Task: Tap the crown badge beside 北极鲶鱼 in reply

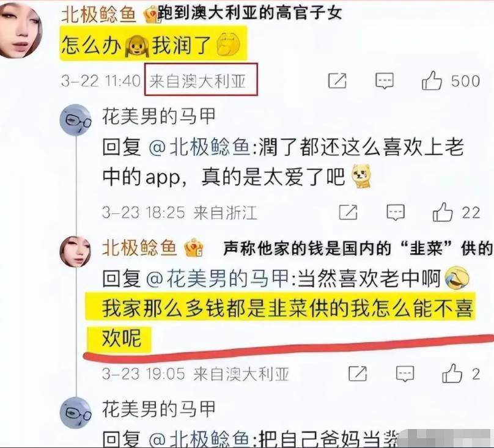Action: (x=194, y=248)
